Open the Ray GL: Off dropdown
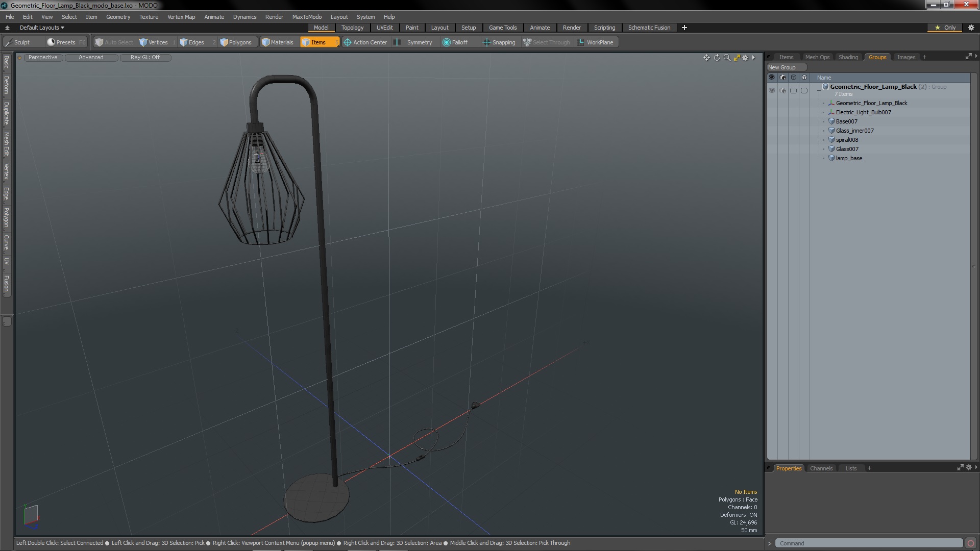The image size is (980, 551). (x=145, y=58)
